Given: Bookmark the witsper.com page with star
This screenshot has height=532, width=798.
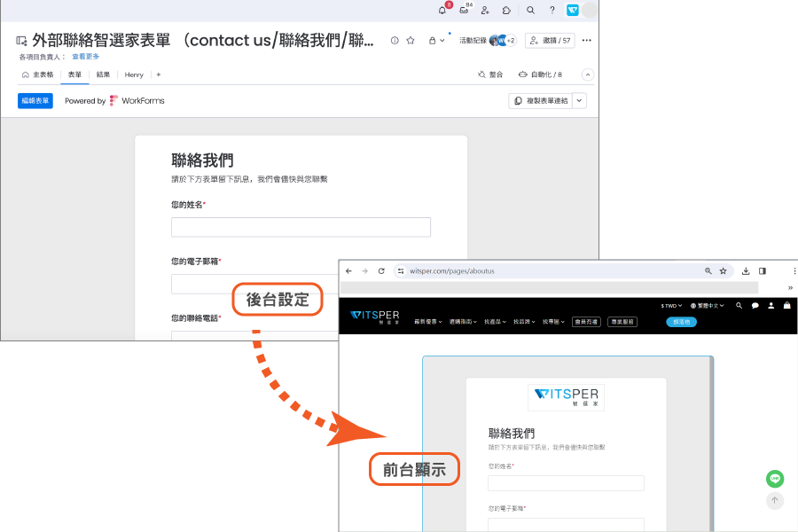Looking at the screenshot, I should (x=723, y=270).
